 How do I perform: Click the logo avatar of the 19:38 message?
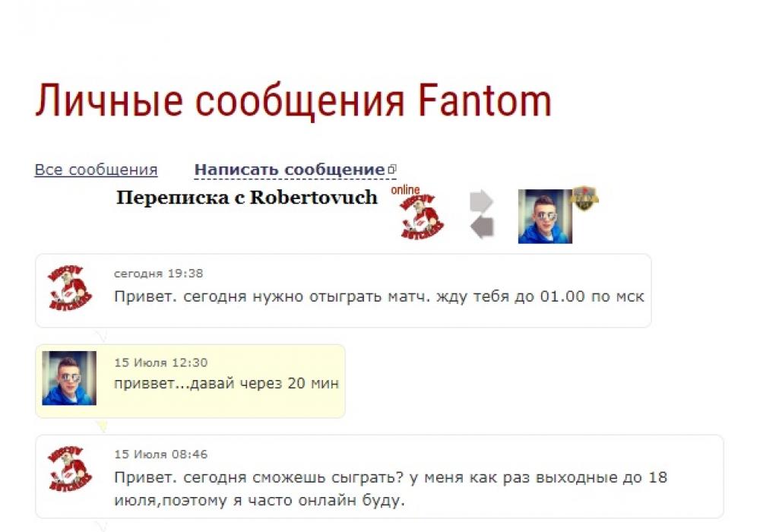click(x=69, y=287)
